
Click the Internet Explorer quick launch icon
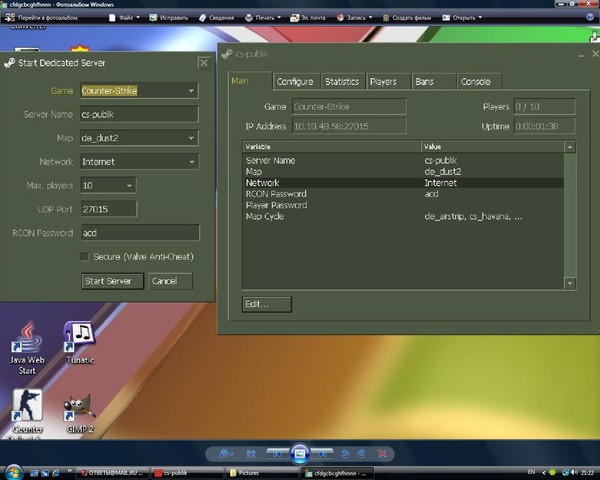click(55, 473)
